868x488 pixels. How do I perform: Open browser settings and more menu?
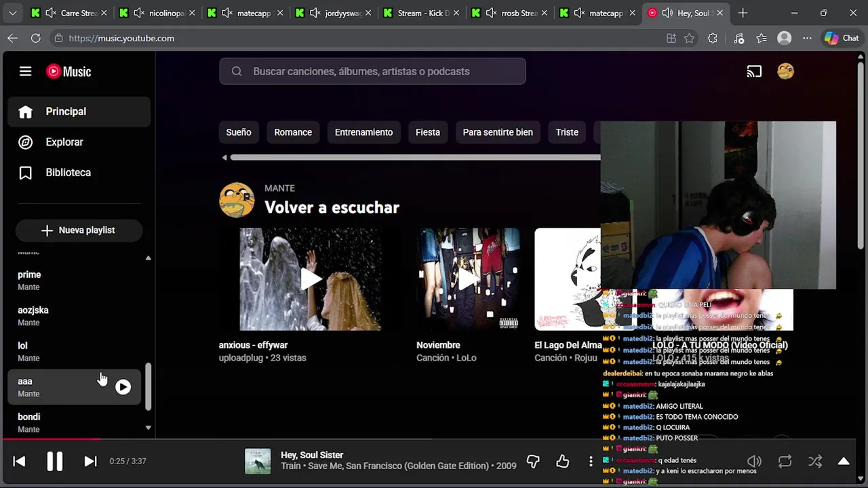click(807, 38)
